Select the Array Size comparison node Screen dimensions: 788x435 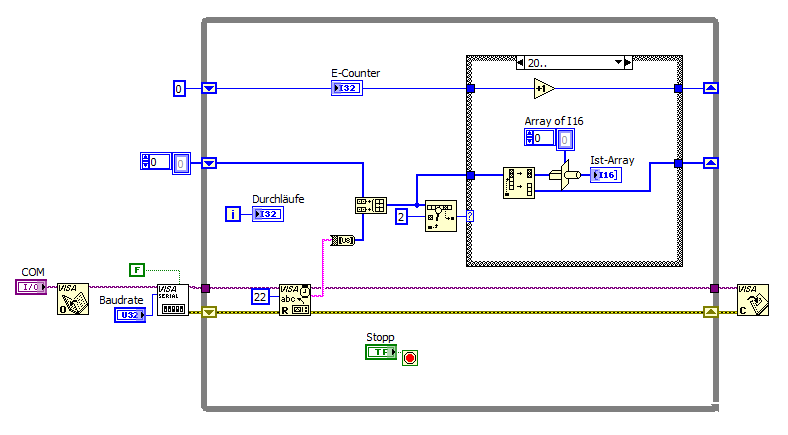(x=441, y=216)
